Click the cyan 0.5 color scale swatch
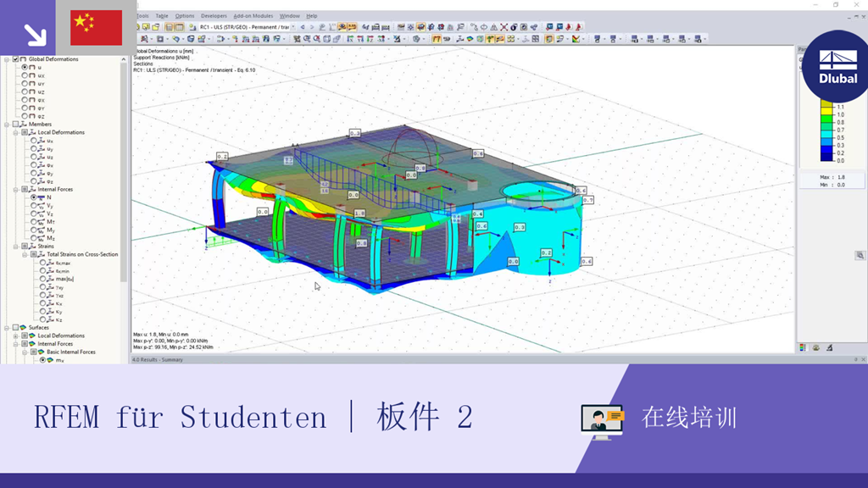 click(826, 135)
